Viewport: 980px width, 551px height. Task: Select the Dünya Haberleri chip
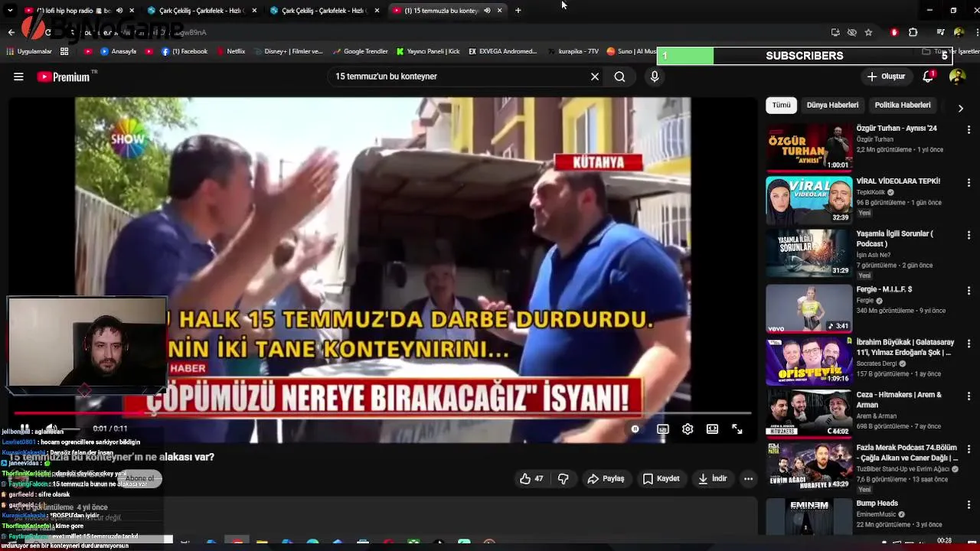pyautogui.click(x=832, y=105)
